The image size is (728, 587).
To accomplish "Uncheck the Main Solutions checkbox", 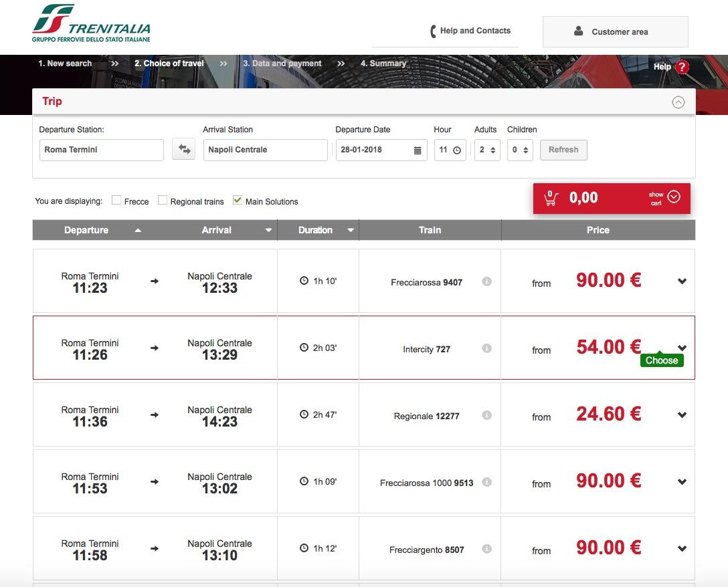I will 238,200.
